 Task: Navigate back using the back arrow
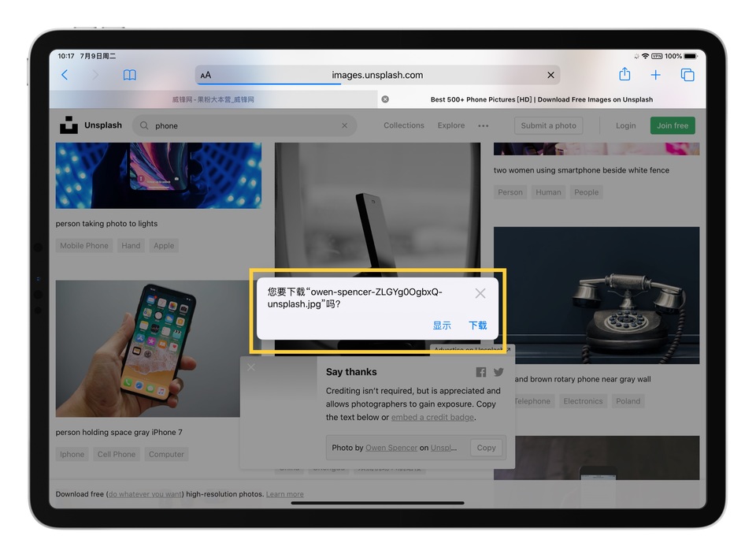pos(65,74)
